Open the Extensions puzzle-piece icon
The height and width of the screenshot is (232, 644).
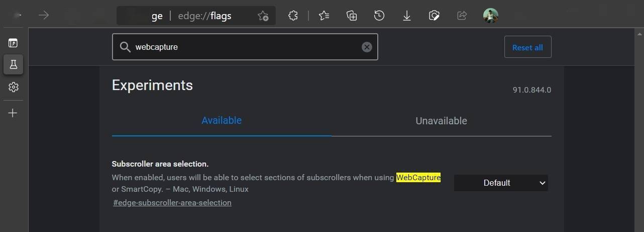click(293, 16)
